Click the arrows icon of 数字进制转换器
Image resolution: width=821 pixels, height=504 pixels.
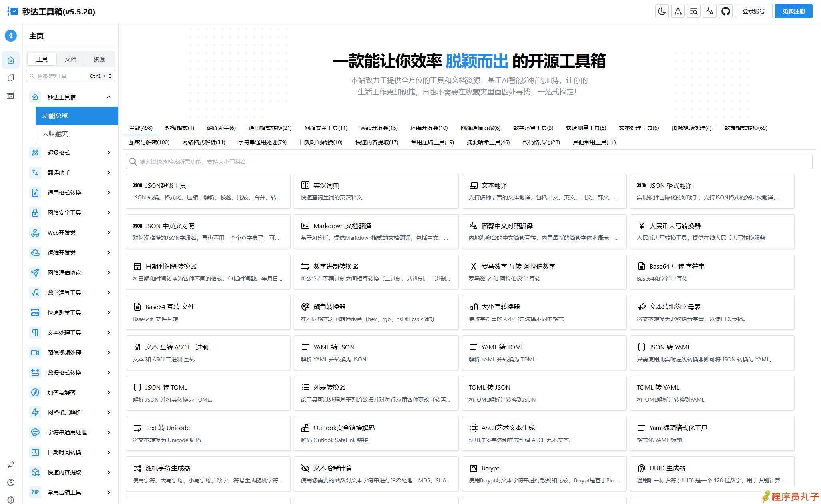click(305, 266)
